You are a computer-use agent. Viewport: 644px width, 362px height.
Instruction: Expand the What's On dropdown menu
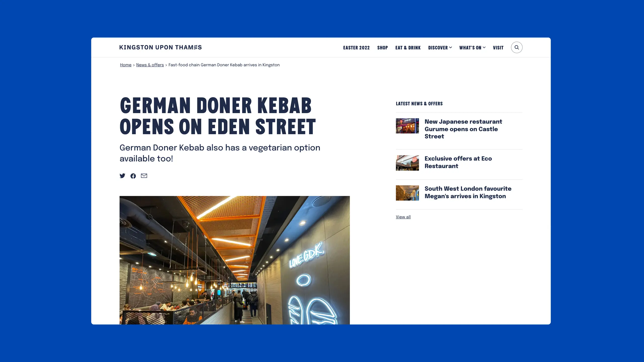472,48
